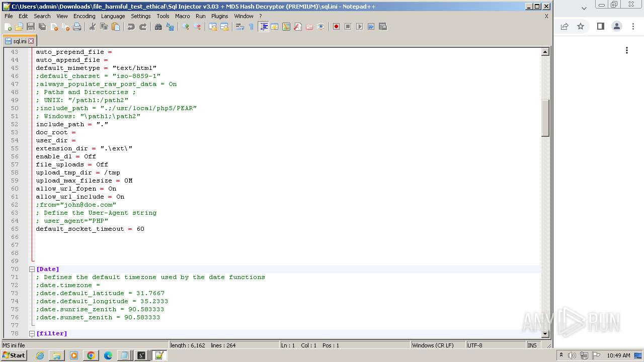Image resolution: width=644 pixels, height=362 pixels.
Task: Click the Windows Start button
Action: point(14,355)
